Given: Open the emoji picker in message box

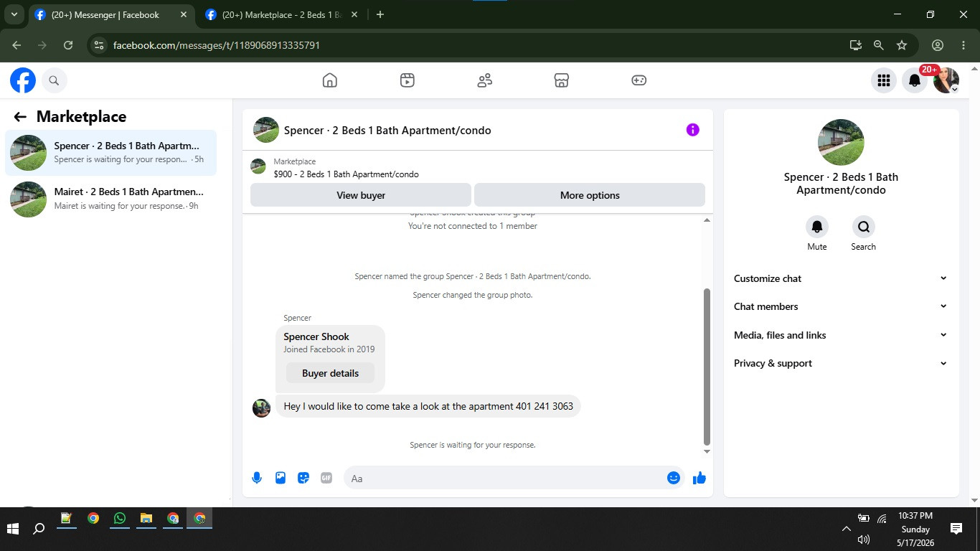Looking at the screenshot, I should pyautogui.click(x=674, y=478).
